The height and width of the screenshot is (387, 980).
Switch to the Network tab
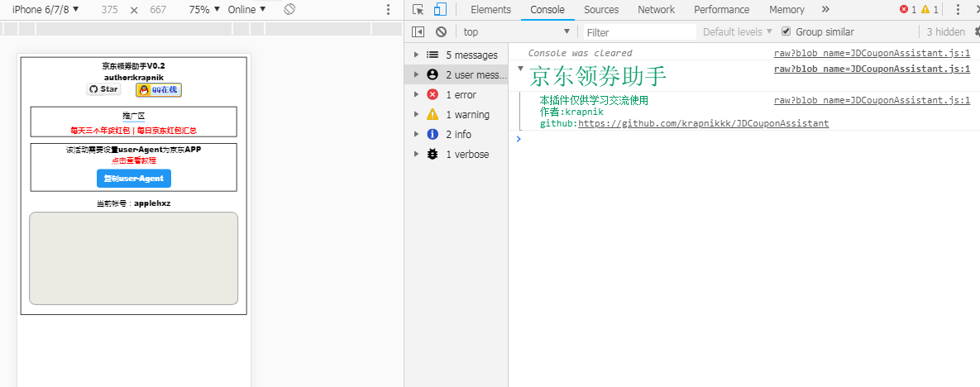pos(657,9)
